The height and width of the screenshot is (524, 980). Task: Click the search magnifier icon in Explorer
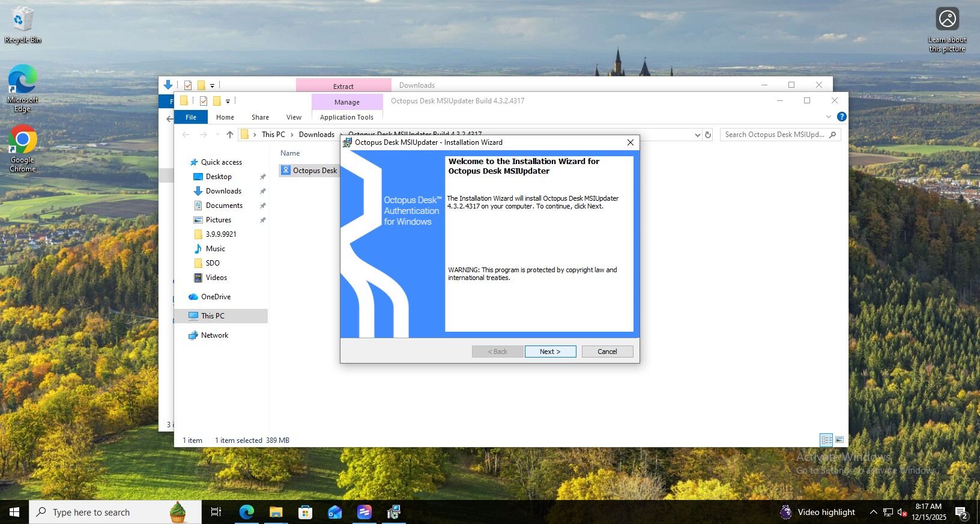[x=832, y=135]
